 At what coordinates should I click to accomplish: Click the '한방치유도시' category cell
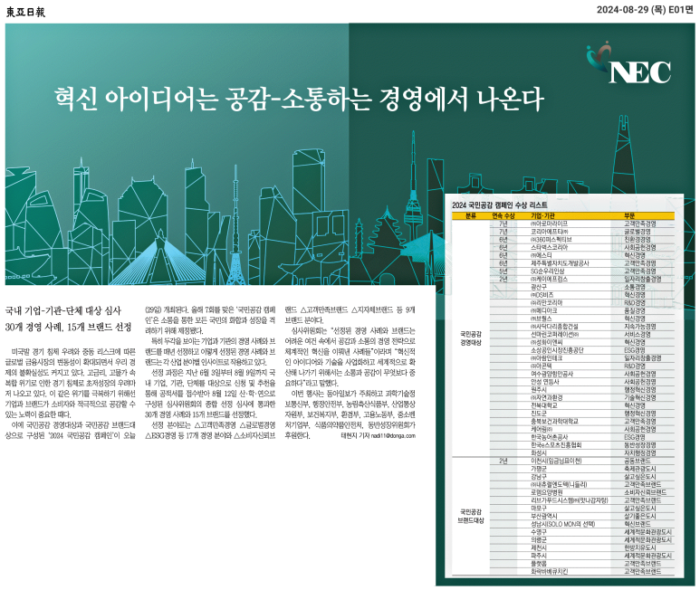click(639, 547)
